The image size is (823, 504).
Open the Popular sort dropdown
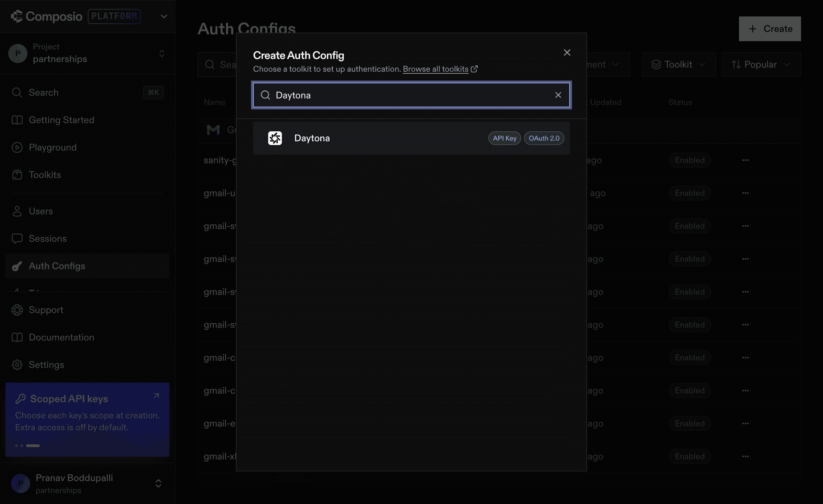click(761, 64)
